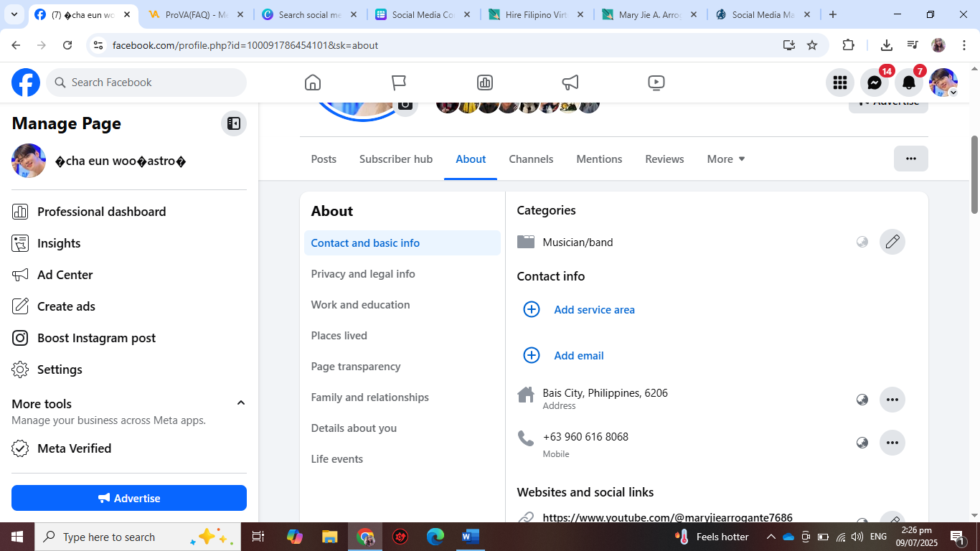Open page Settings in the sidebar
Image resolution: width=980 pixels, height=551 pixels.
point(129,369)
